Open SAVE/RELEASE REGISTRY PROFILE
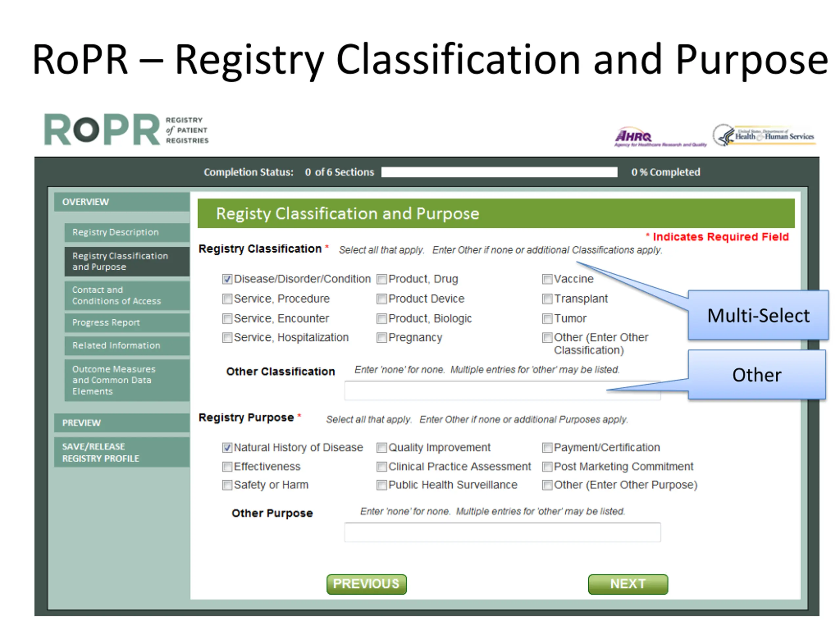This screenshot has height=630, width=840. 122,453
